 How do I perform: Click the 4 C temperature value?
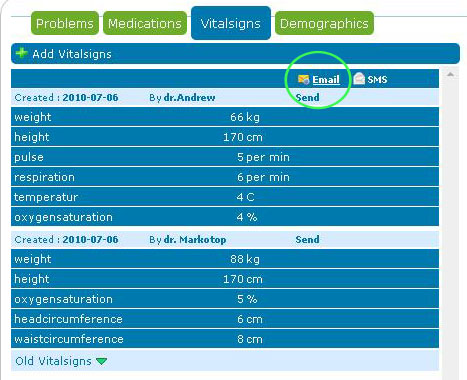[x=246, y=197]
